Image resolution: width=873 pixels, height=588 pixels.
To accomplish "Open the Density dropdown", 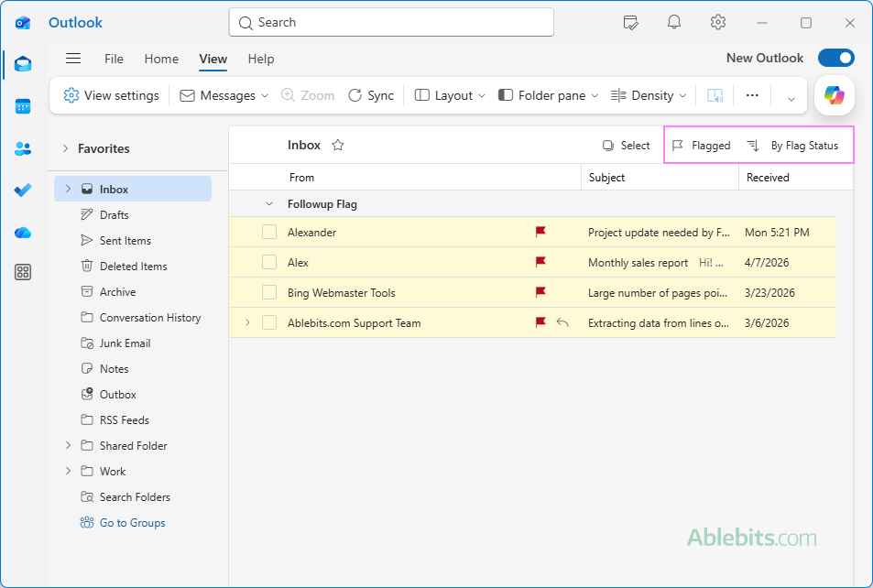I will point(648,96).
